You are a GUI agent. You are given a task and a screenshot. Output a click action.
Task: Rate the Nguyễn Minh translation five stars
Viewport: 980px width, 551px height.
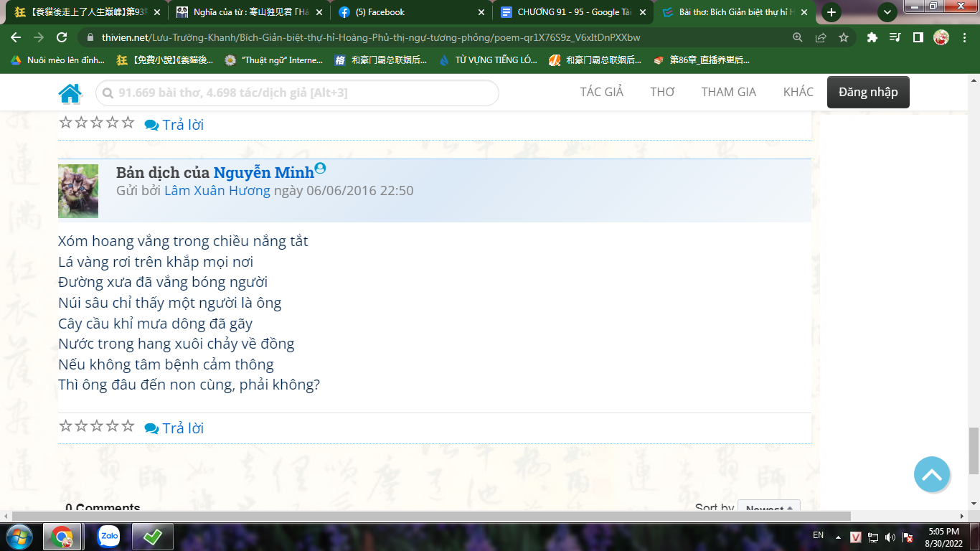click(128, 426)
